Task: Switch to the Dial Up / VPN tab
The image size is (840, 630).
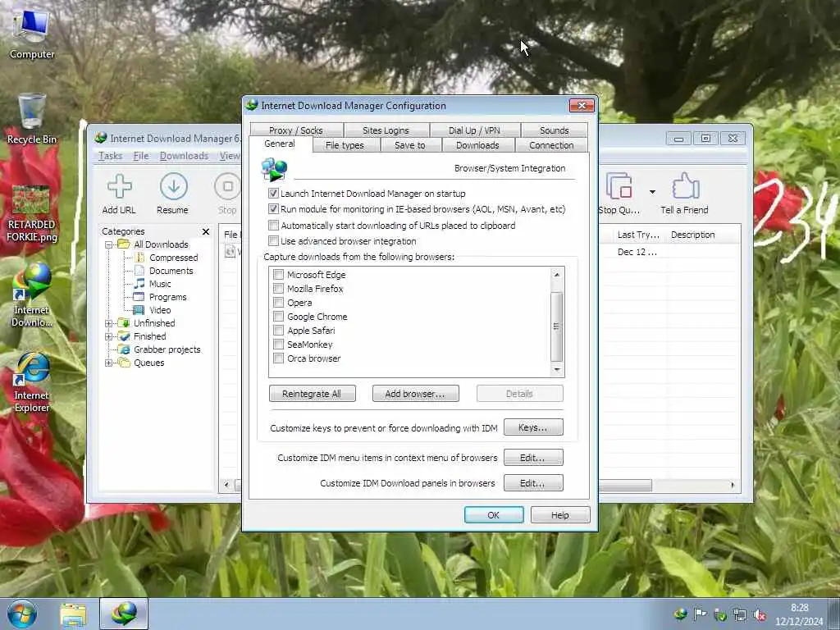Action: 474,130
